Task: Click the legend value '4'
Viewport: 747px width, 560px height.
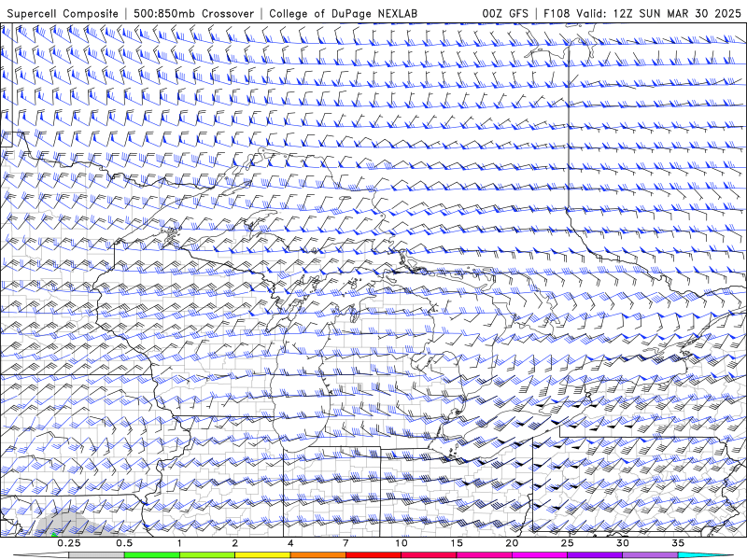Action: coord(290,543)
